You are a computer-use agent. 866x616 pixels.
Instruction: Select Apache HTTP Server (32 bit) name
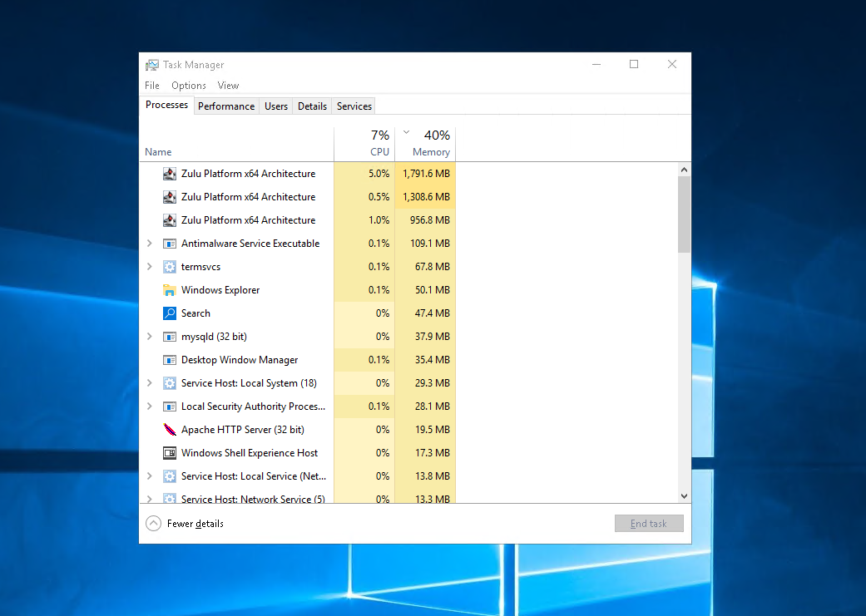[x=243, y=430]
